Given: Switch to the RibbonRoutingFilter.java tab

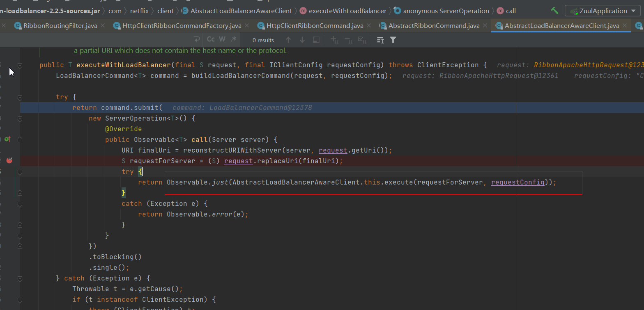Looking at the screenshot, I should (60, 25).
